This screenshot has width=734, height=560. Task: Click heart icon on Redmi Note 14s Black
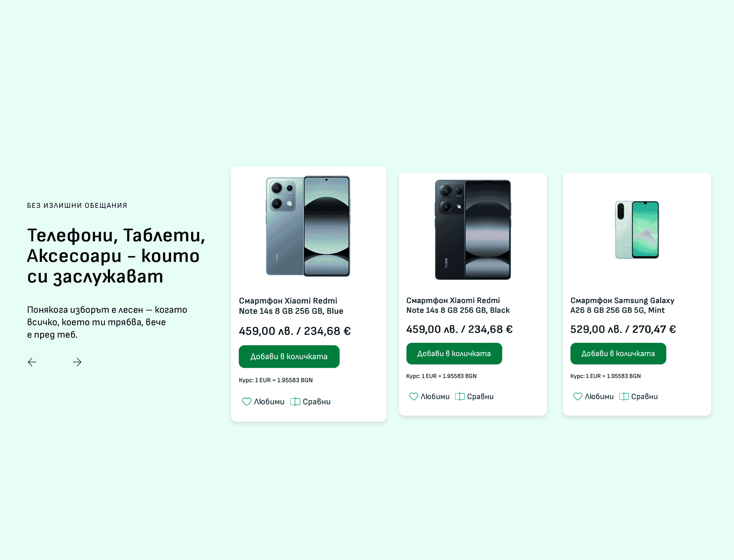coord(414,396)
